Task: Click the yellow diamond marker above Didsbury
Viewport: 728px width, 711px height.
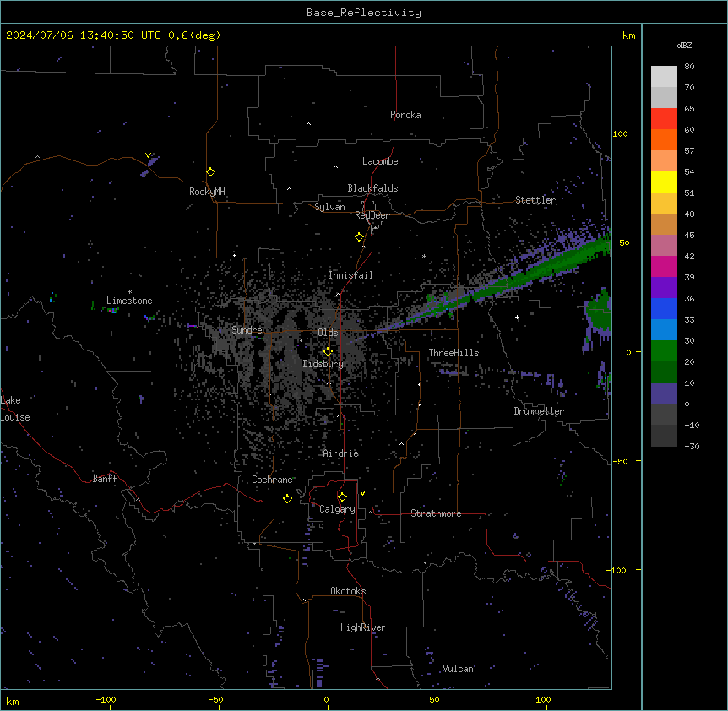Action: 329,352
